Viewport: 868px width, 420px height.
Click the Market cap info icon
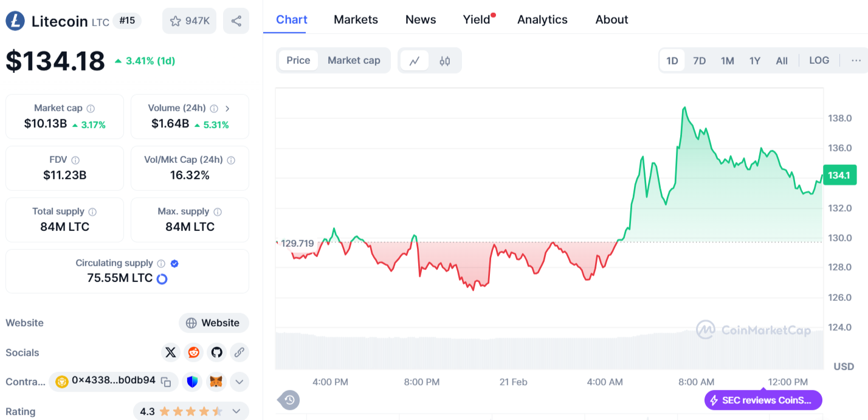click(x=91, y=108)
